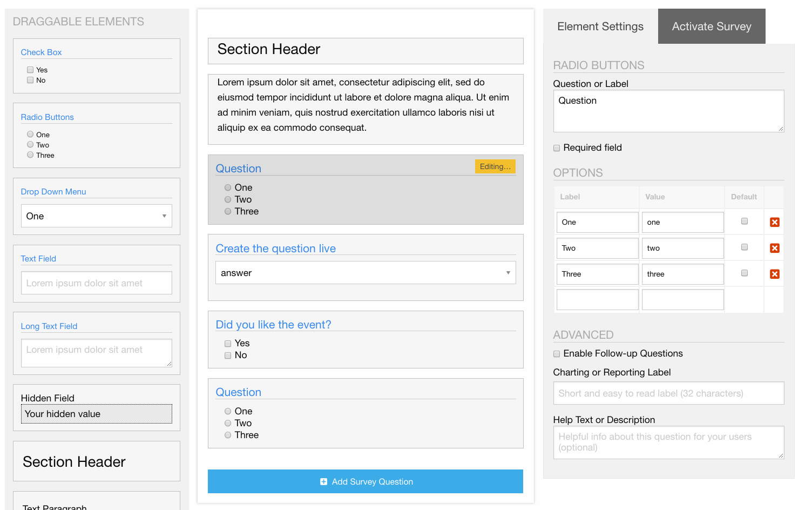Click the Radio Buttons draggable element title

[x=48, y=117]
